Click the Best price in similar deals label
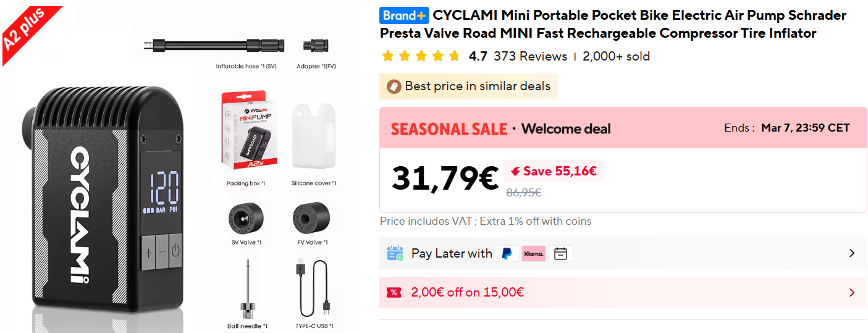The image size is (868, 333). pyautogui.click(x=477, y=86)
